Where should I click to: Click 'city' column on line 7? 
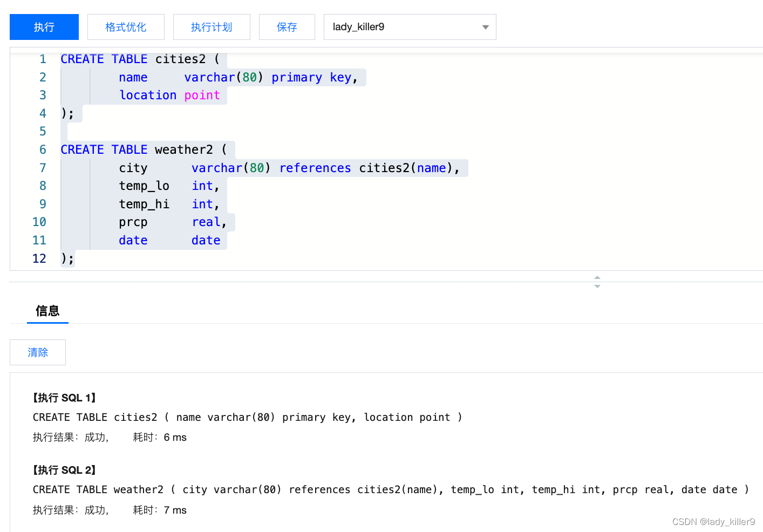(x=133, y=168)
